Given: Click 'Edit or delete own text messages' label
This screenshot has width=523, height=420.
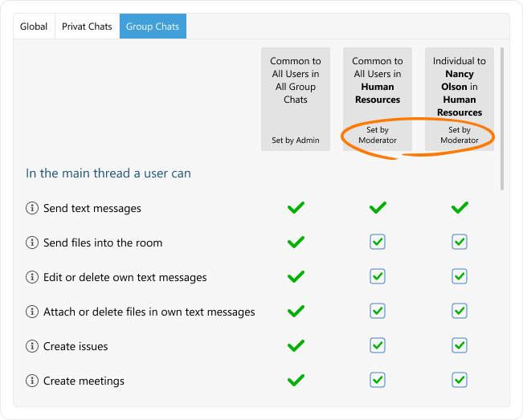Looking at the screenshot, I should [x=125, y=277].
